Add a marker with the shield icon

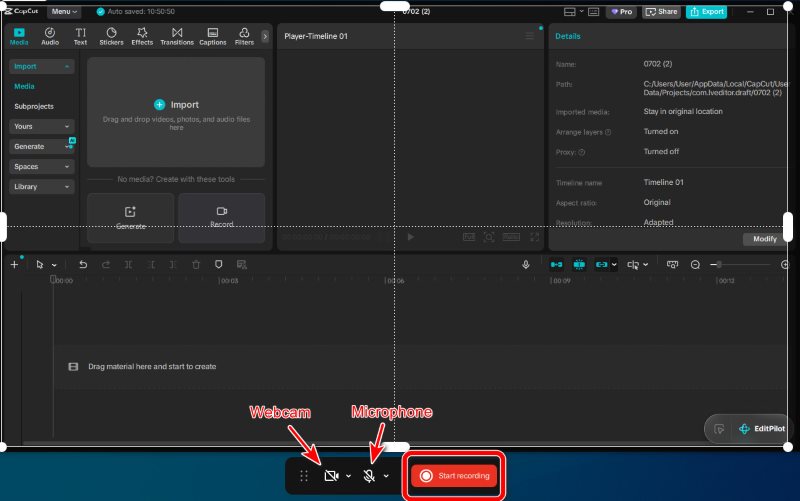218,264
